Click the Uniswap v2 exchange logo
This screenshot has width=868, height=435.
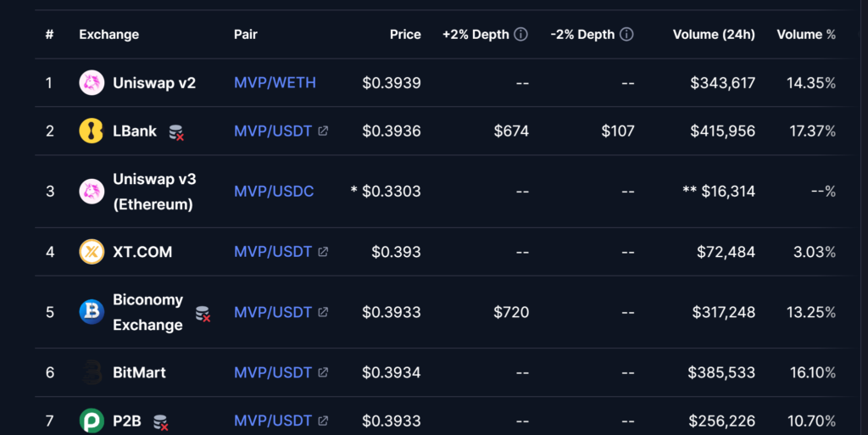click(92, 83)
